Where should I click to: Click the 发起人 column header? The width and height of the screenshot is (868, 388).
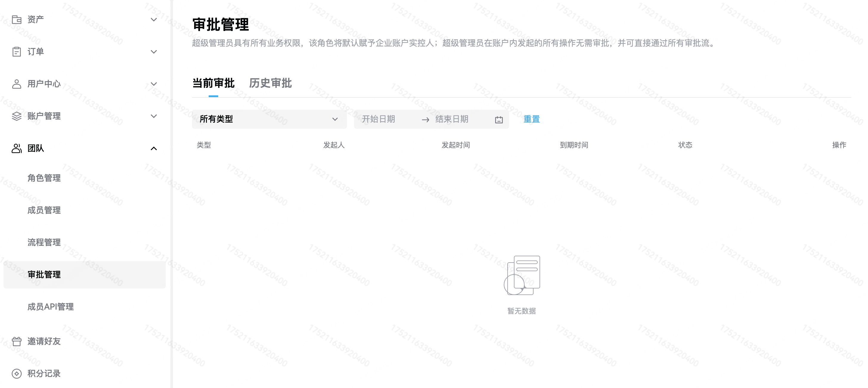pos(334,145)
